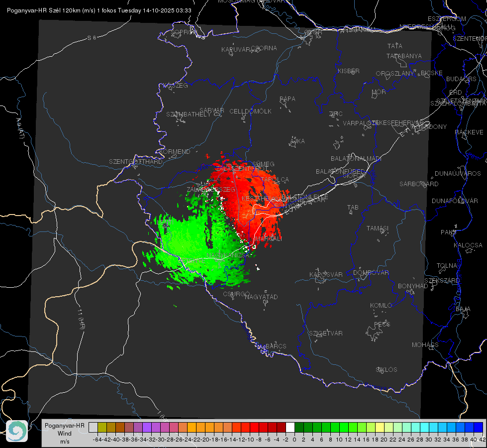Pick the dark green swatch between 0 and 2
The height and width of the screenshot is (448, 487).
coord(299,427)
